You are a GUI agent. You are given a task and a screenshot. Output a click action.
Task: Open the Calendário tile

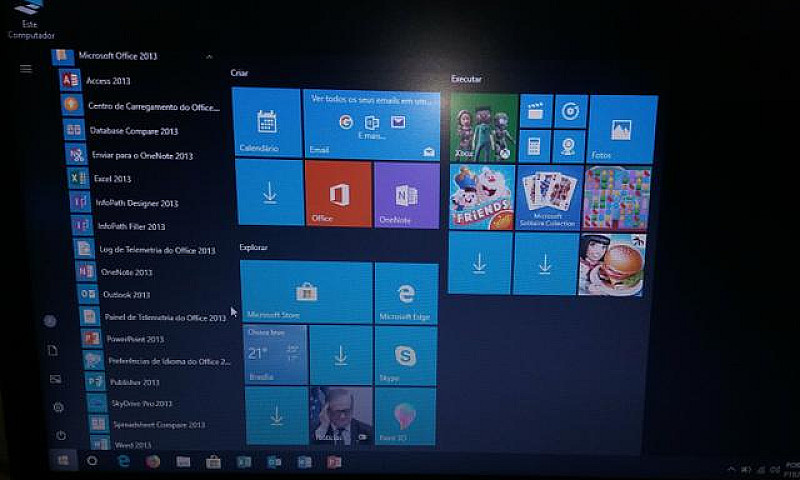tap(266, 123)
